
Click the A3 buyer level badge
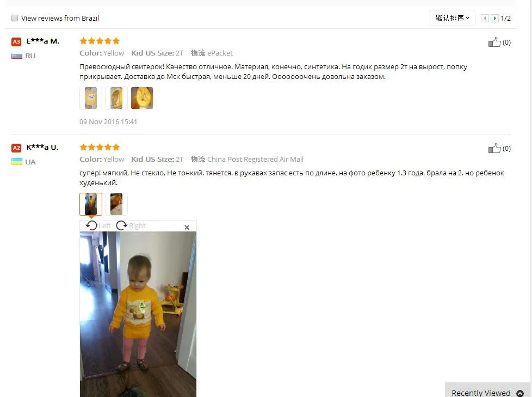(x=16, y=42)
